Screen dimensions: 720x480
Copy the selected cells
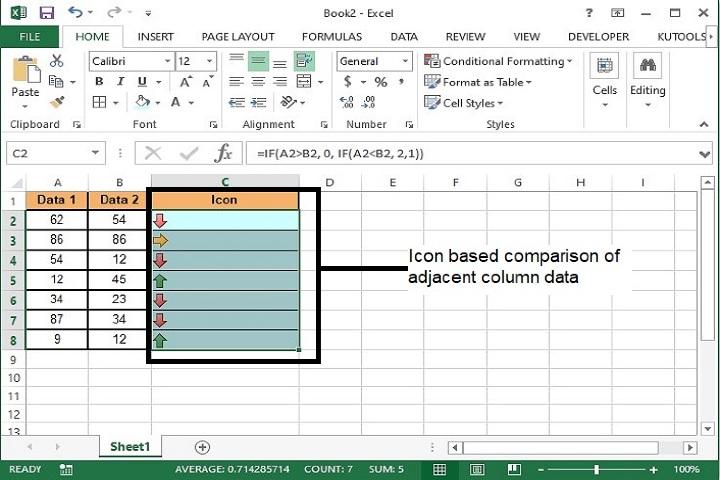tap(56, 82)
